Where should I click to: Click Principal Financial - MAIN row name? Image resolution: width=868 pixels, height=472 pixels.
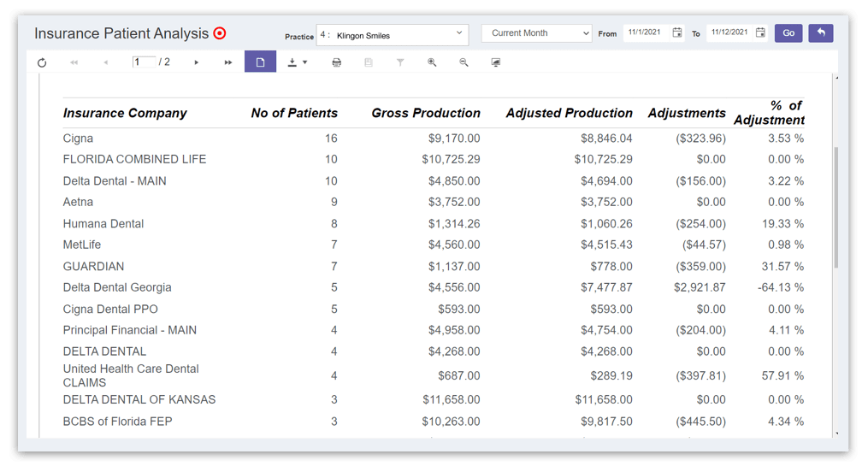[x=129, y=330]
